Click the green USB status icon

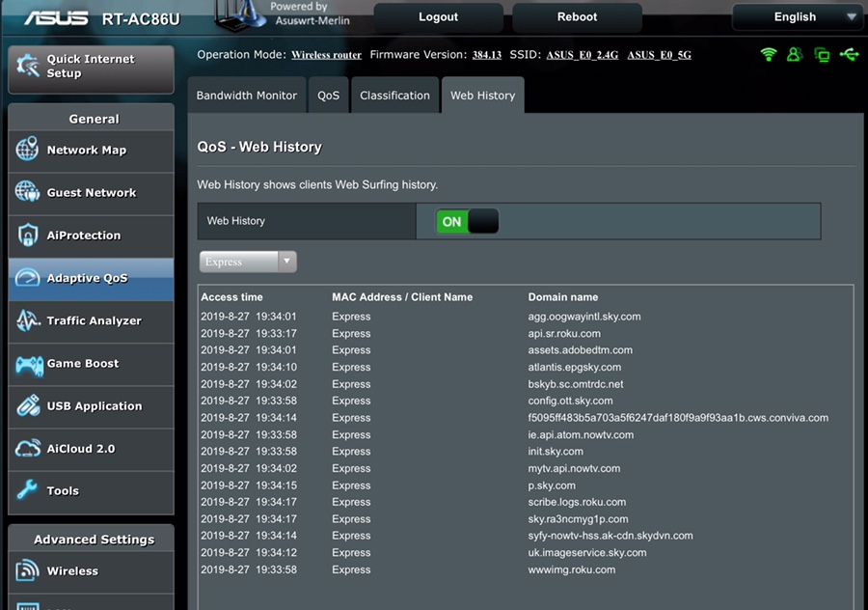click(849, 54)
